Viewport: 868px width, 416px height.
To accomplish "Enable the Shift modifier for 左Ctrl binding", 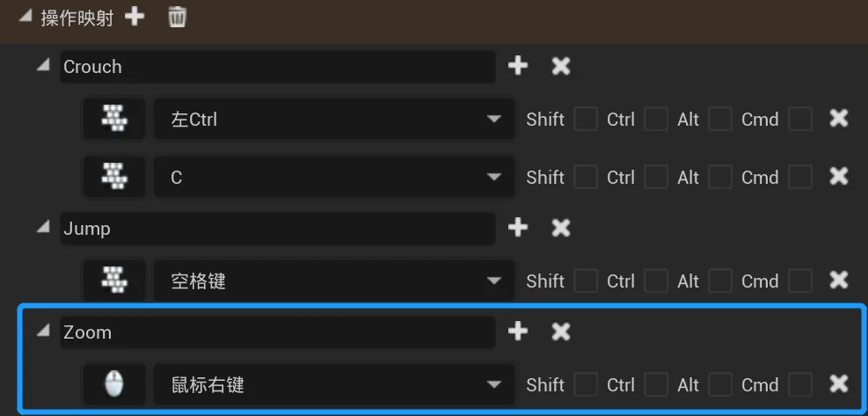I will click(586, 119).
